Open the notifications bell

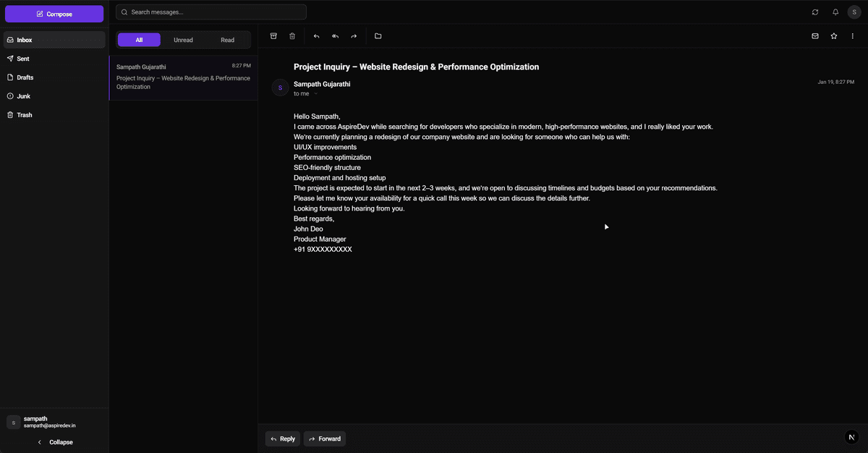(x=835, y=12)
